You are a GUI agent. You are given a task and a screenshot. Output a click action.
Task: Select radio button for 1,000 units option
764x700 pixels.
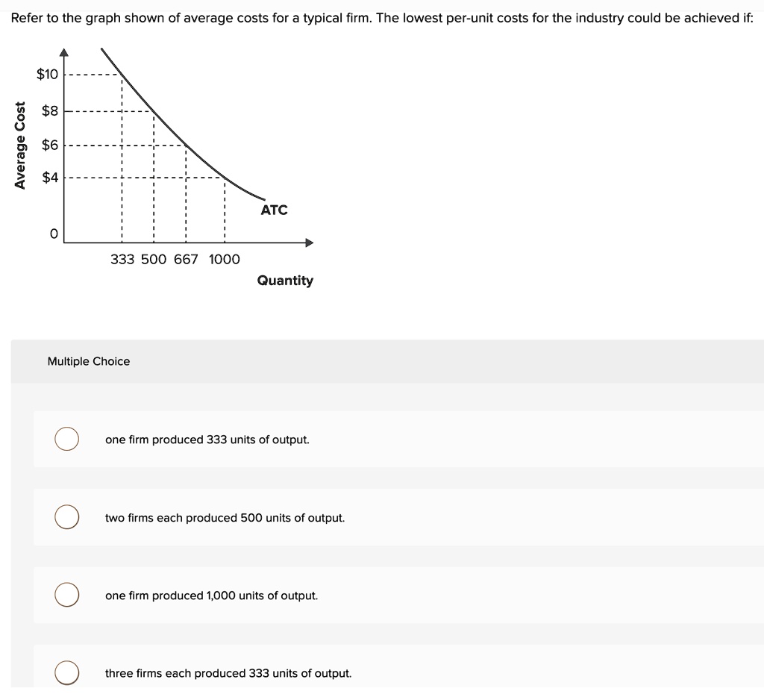[x=66, y=594]
